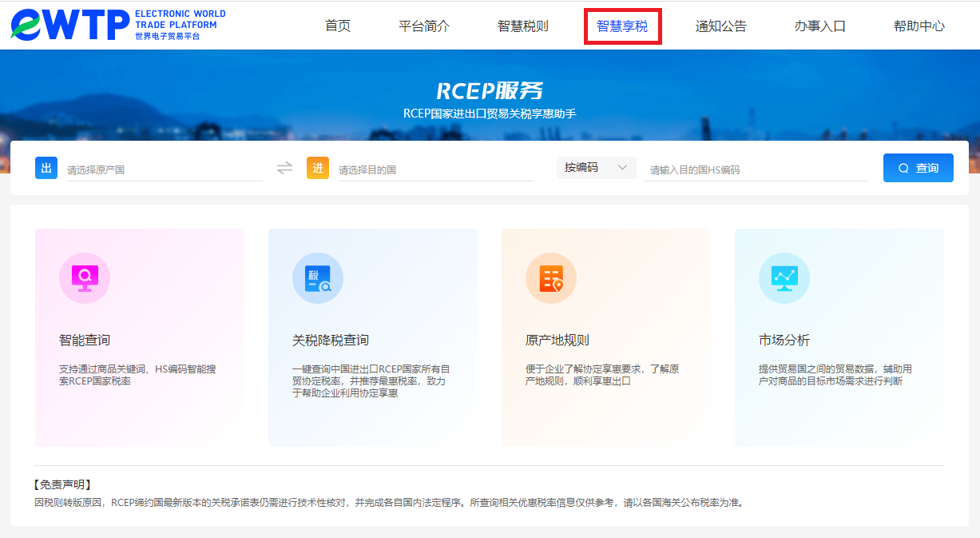Open the 通知公告 announcements page
The image size is (980, 538).
tap(721, 25)
